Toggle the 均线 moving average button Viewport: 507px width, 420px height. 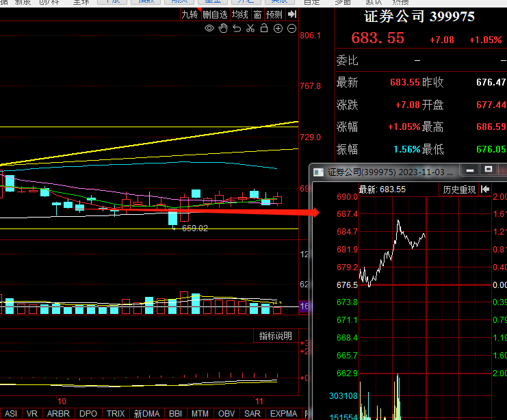[x=240, y=14]
